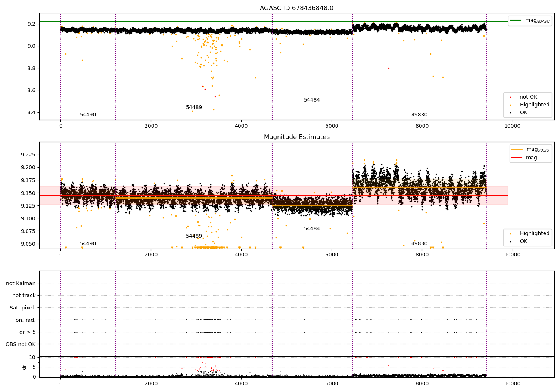The image size is (560, 392).
Task: Click the 9.0 tick on the top y-axis
Action: tap(32, 46)
